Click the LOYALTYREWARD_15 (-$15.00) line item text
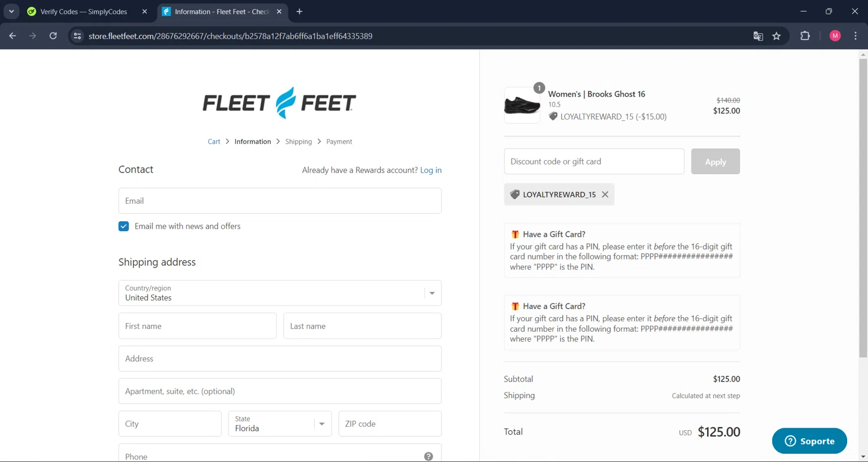 613,117
